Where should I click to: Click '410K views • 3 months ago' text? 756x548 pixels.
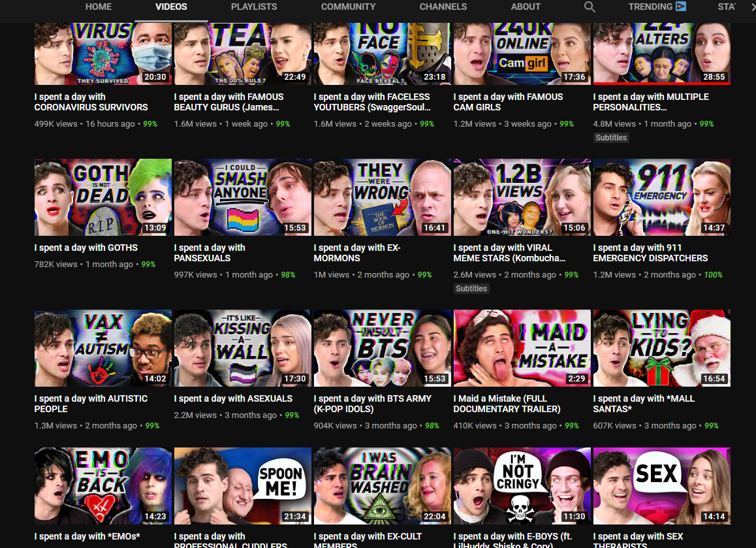click(x=505, y=426)
